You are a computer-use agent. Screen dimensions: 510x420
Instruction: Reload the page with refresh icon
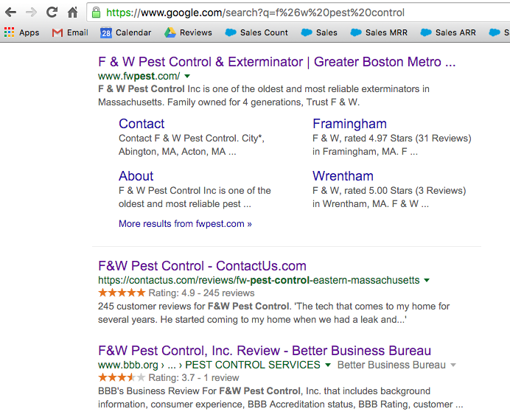tap(52, 13)
